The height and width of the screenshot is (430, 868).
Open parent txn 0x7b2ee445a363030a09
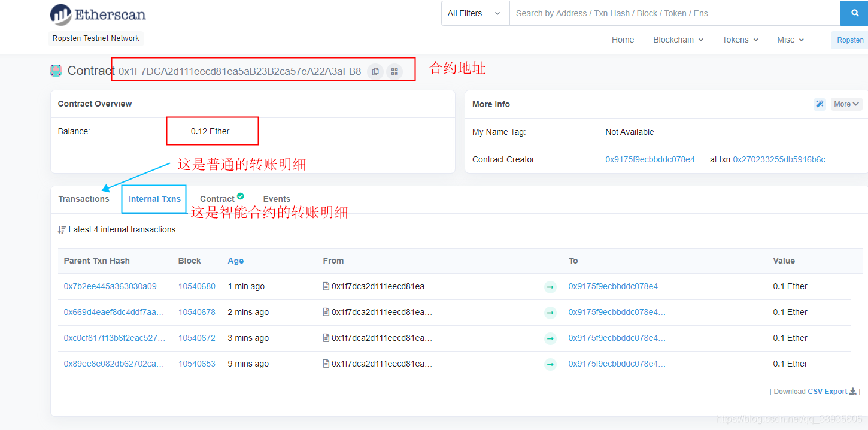114,286
